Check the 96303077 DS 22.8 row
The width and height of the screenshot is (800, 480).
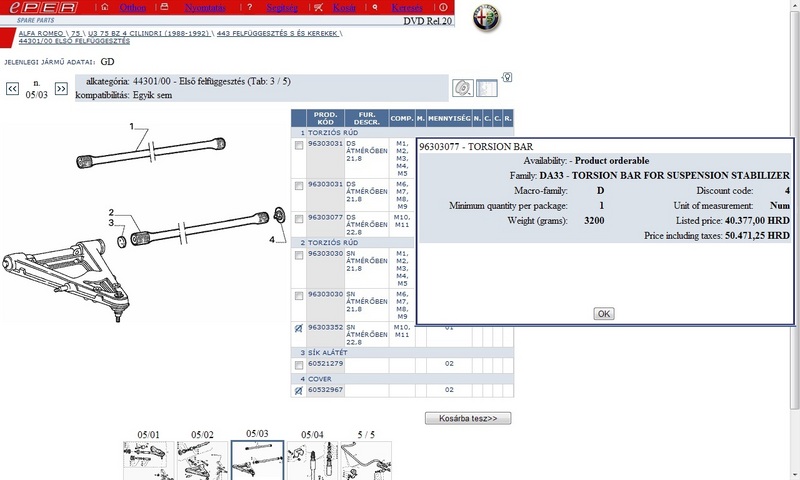[x=299, y=219]
